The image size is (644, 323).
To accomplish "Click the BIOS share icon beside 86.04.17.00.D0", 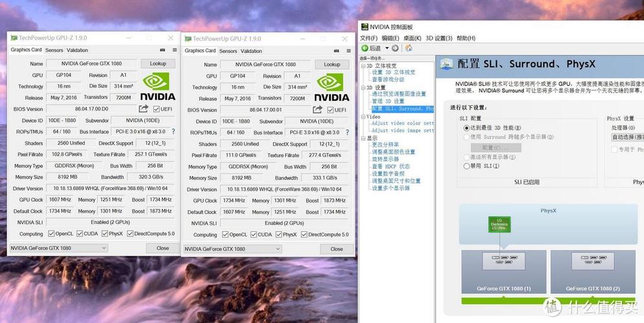I will pos(144,109).
